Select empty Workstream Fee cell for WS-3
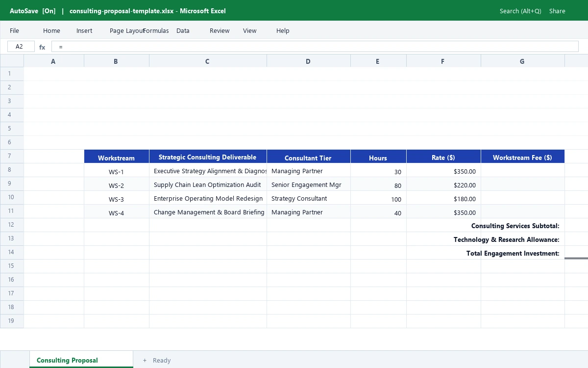588x368 pixels. click(x=523, y=198)
